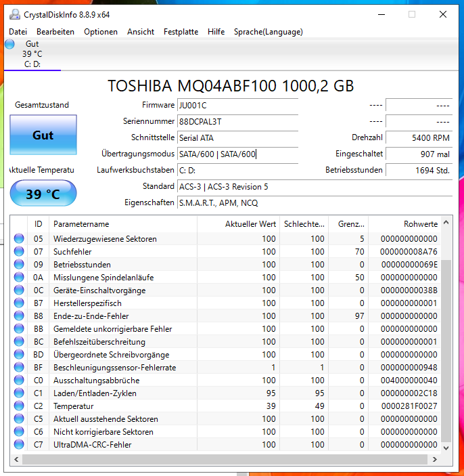
Task: Click the vertical scrollbar down arrow
Action: tap(446, 448)
